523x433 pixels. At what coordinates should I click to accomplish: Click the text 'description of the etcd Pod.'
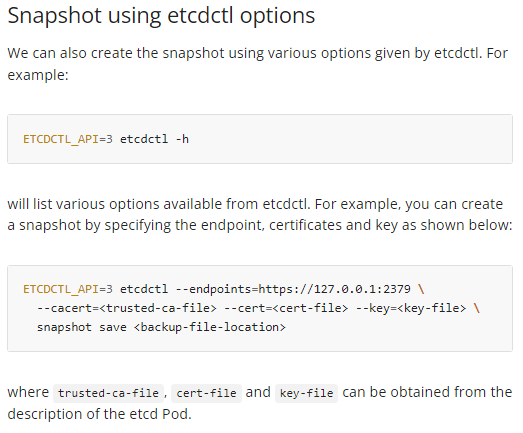pyautogui.click(x=99, y=414)
